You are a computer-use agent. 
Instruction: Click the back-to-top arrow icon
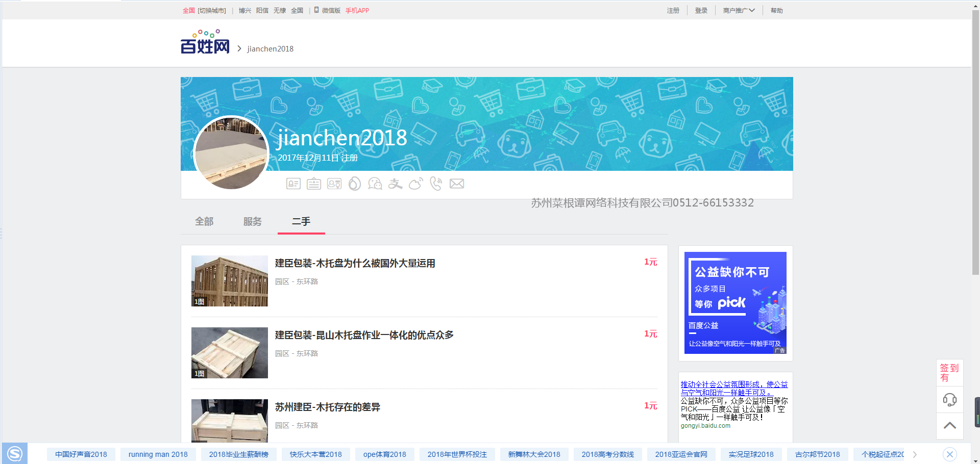(949, 425)
